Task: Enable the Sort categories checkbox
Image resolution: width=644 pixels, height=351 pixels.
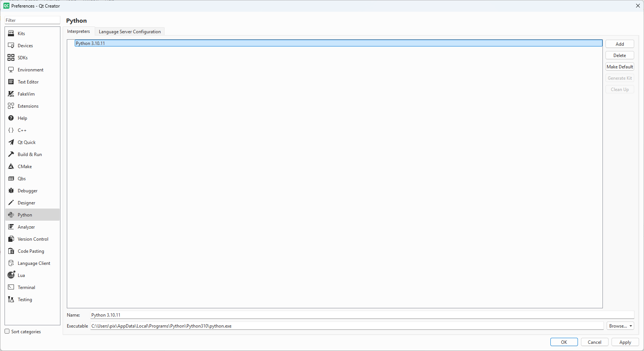Action: pos(7,331)
